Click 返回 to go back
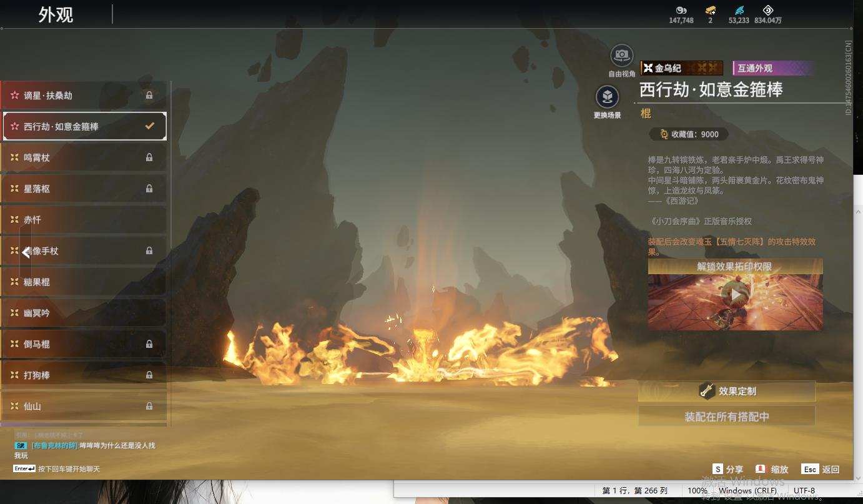 [x=821, y=469]
